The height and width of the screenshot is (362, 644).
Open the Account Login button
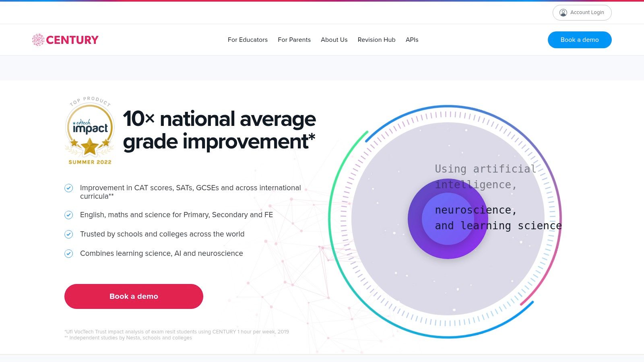tap(582, 12)
